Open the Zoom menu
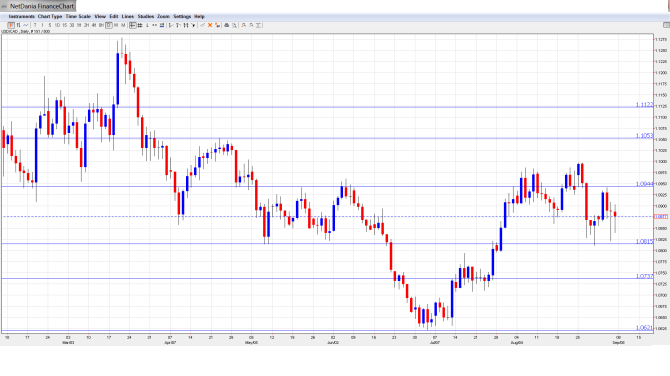The height and width of the screenshot is (376, 670). [x=163, y=16]
